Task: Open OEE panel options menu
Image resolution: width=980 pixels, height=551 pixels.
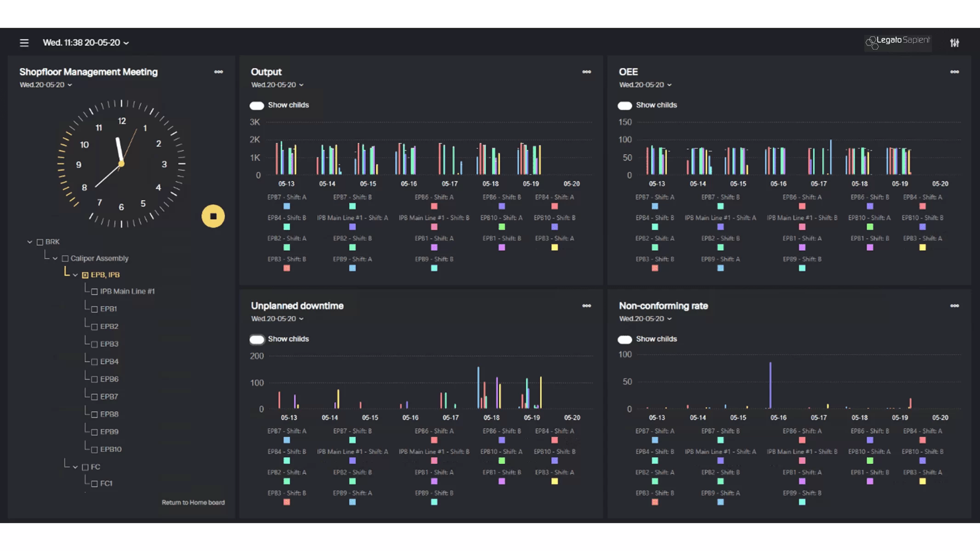Action: click(954, 72)
